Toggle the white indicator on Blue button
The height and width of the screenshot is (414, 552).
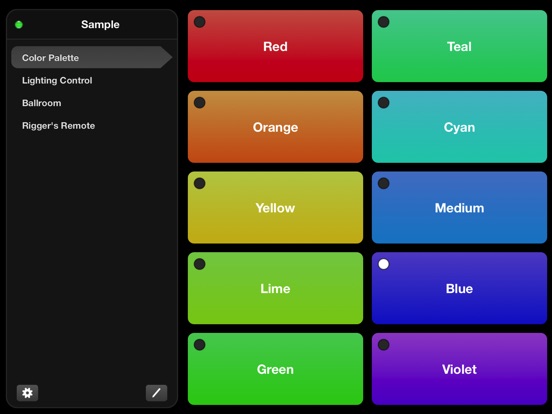[x=383, y=264]
